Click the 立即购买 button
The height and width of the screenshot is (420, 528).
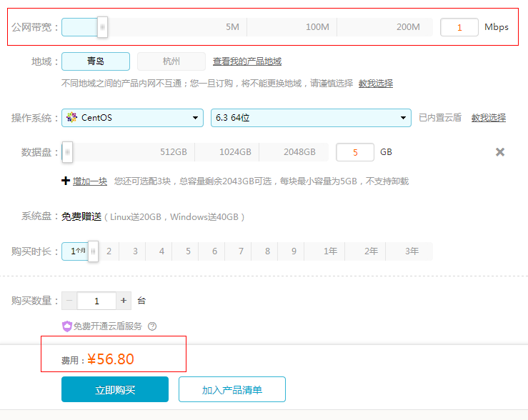point(115,390)
